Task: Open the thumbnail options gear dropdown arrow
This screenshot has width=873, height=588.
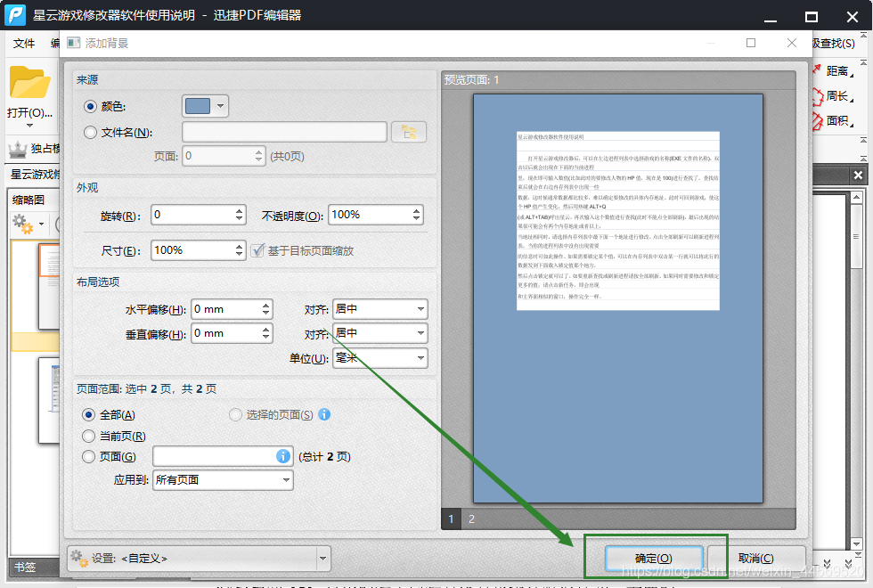Action: pos(41,224)
